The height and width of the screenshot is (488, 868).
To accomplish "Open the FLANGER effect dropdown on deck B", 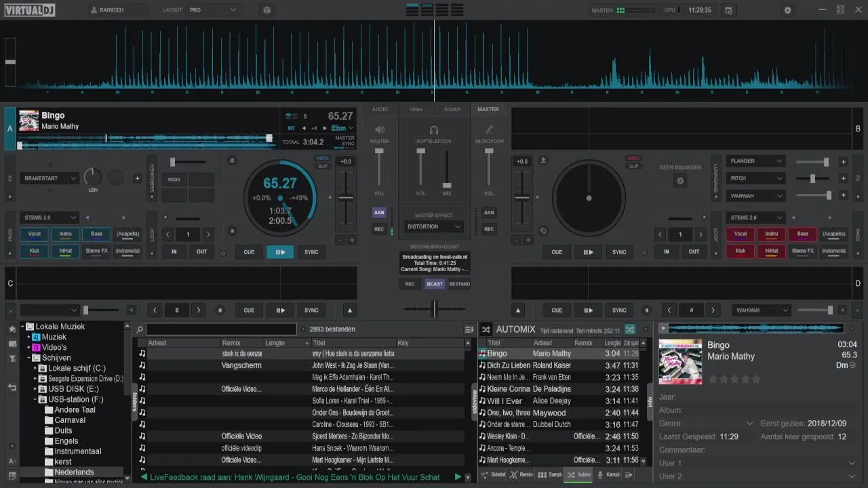I will click(x=755, y=161).
